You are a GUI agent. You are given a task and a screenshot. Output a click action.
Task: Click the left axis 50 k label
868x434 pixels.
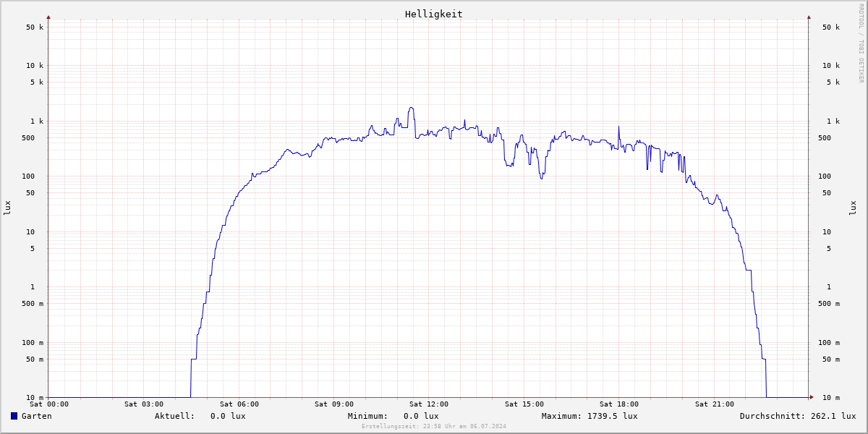point(35,27)
